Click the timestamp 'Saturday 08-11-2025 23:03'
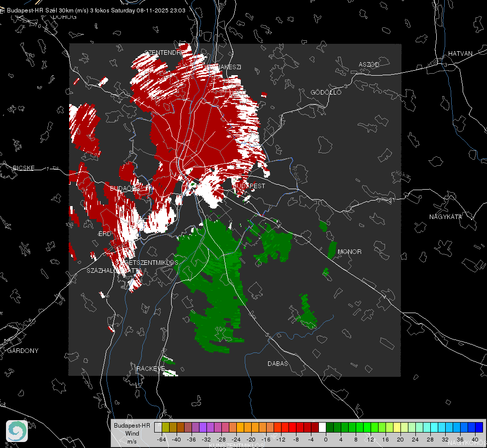 click(x=148, y=10)
